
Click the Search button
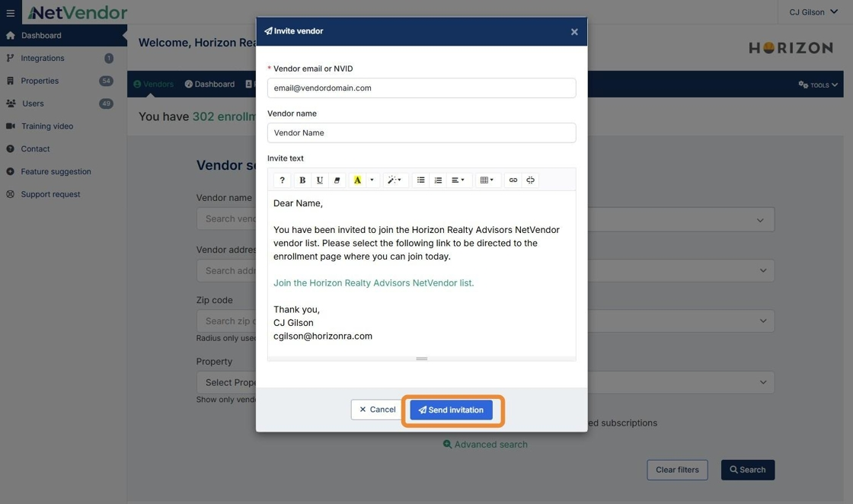pyautogui.click(x=748, y=470)
